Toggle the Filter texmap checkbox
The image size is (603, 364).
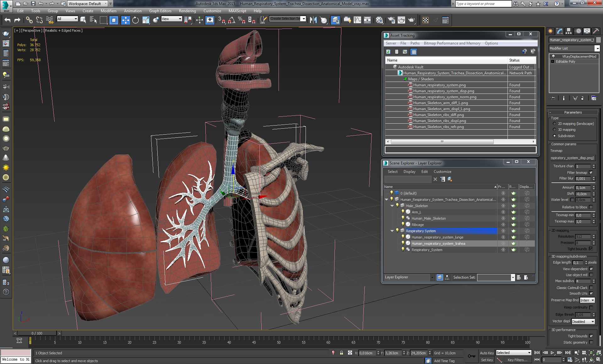591,173
